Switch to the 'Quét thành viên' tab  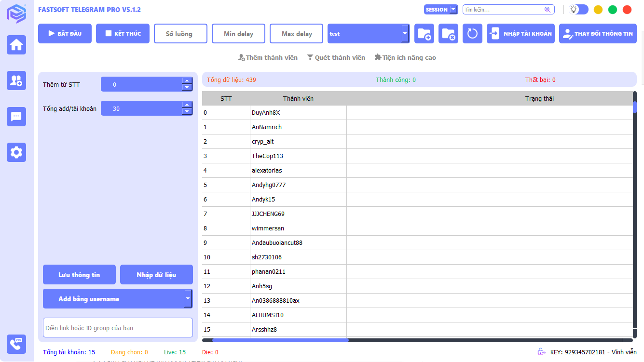coord(336,57)
